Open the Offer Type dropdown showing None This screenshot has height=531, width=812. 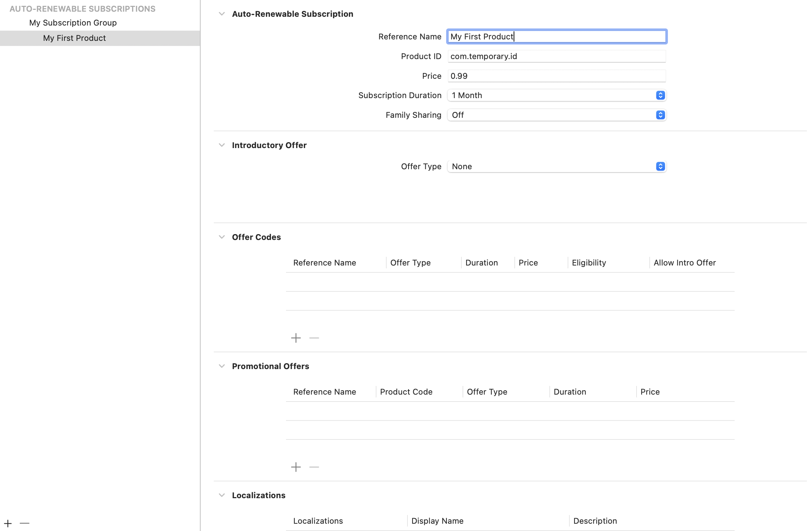tap(556, 166)
